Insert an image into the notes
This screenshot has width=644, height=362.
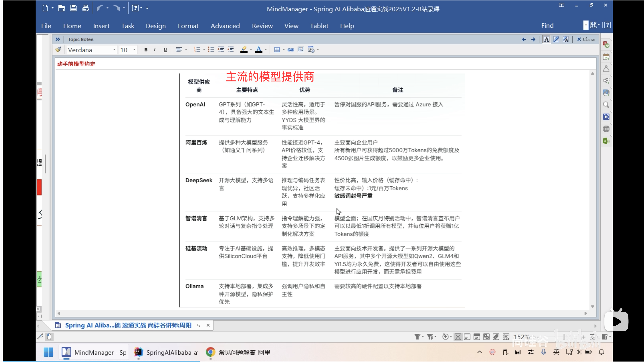[300, 50]
